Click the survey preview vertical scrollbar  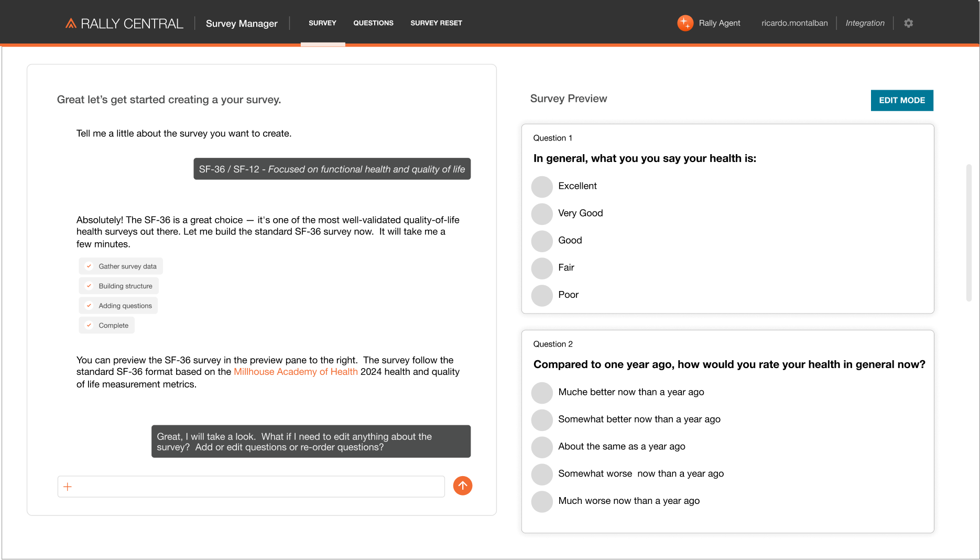coord(968,233)
